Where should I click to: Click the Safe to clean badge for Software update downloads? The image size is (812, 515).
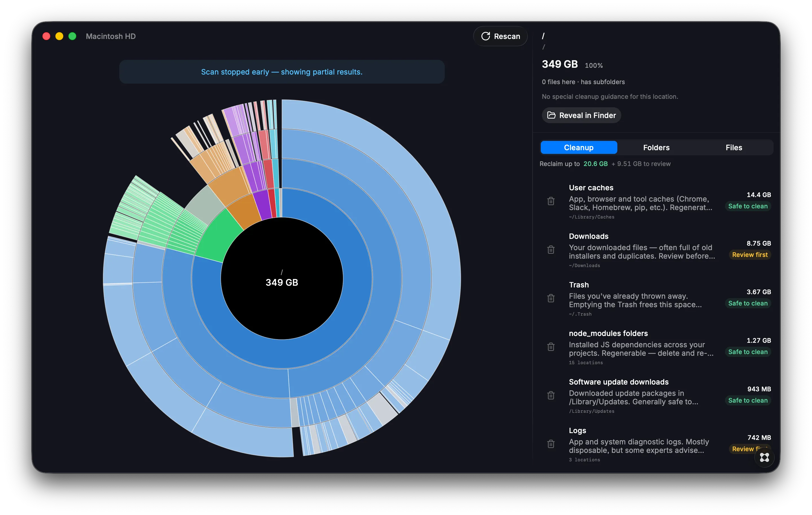coord(748,400)
